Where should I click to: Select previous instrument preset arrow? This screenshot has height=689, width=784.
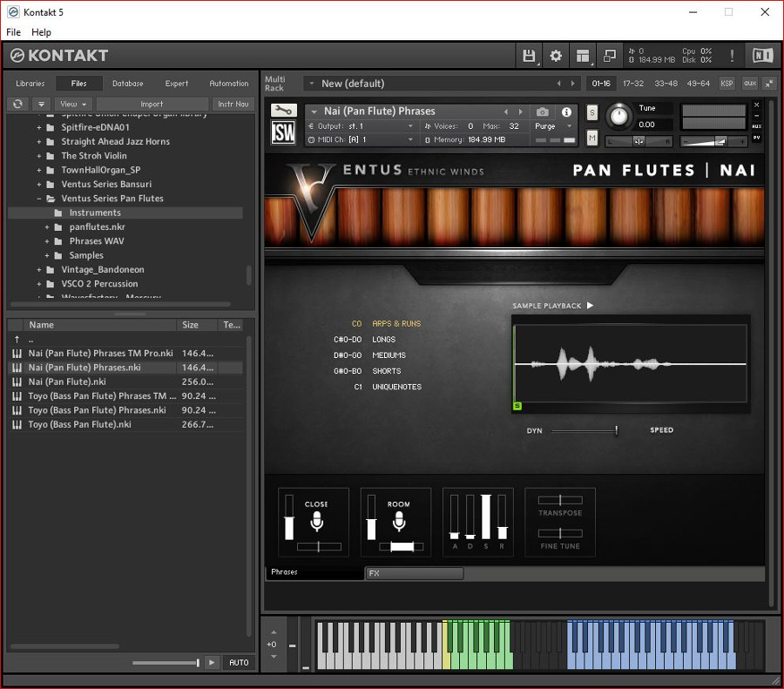pos(506,112)
